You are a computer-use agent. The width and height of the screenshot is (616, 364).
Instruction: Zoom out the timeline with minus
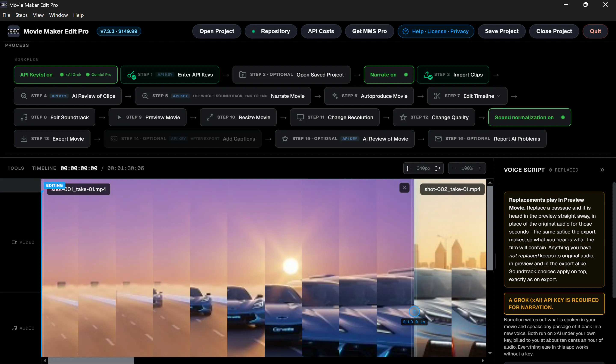pos(454,168)
